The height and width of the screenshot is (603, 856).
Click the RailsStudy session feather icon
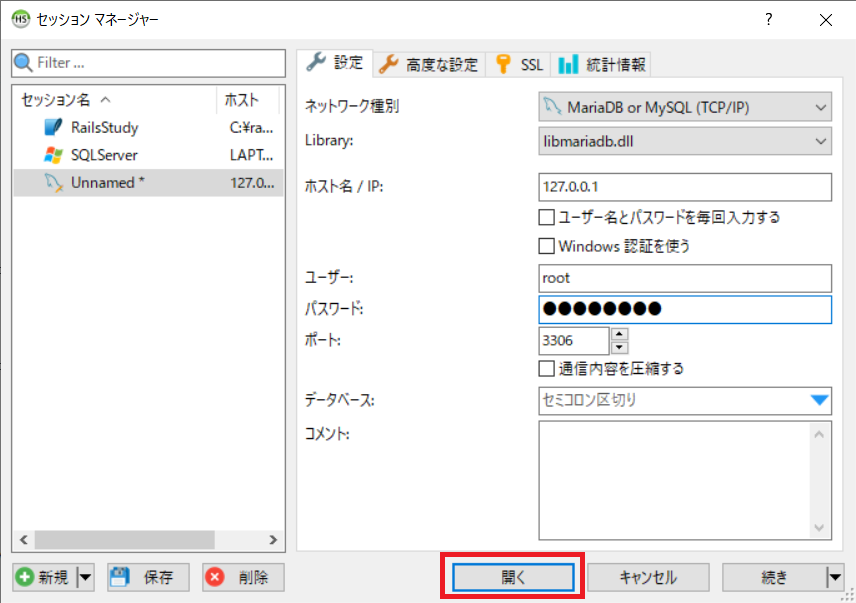click(53, 127)
